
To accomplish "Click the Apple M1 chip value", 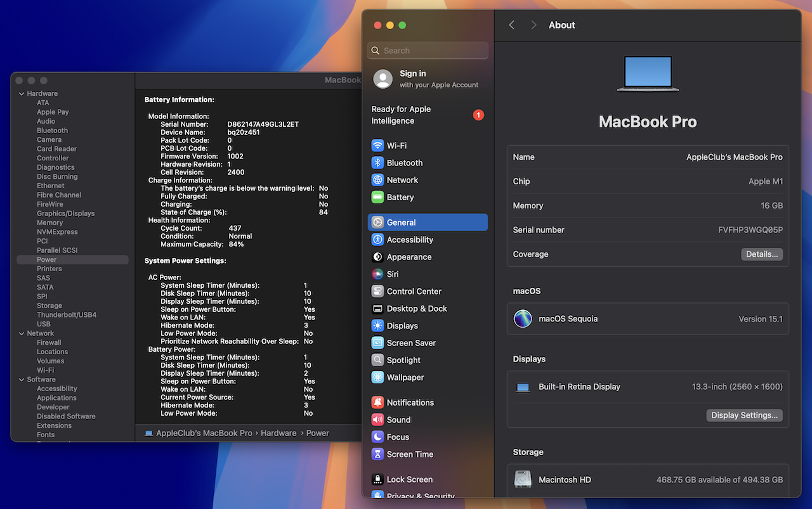I will pos(766,181).
